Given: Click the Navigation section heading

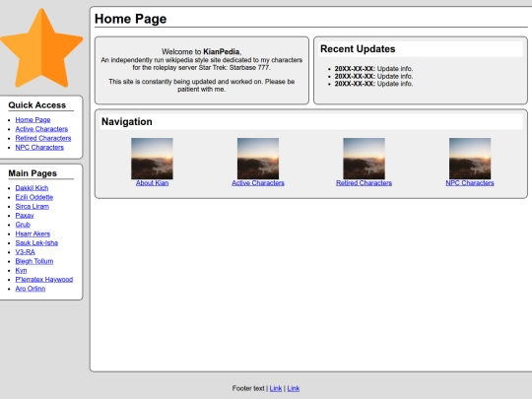Looking at the screenshot, I should (127, 122).
